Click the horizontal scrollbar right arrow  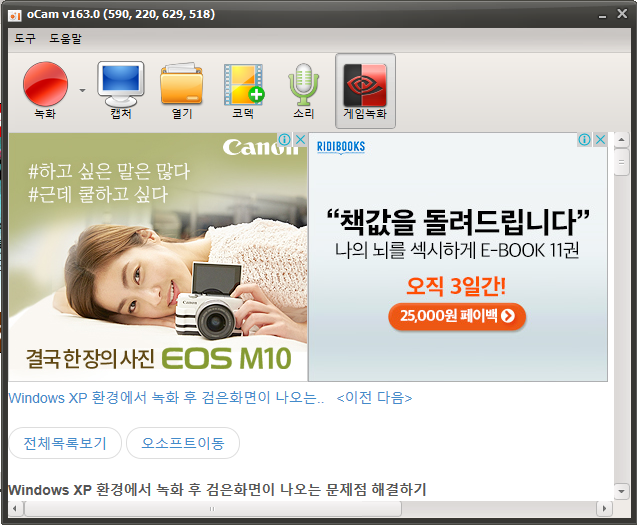[x=604, y=508]
